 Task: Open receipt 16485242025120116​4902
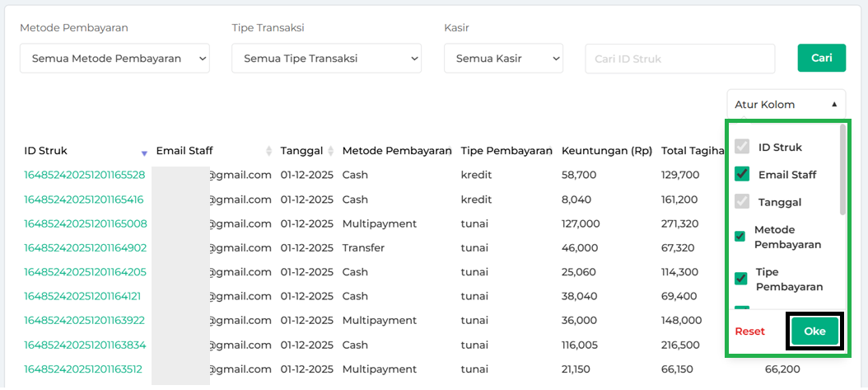pos(85,247)
